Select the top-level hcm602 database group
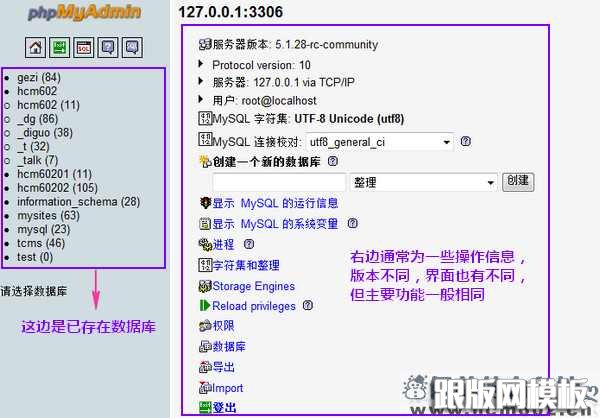The width and height of the screenshot is (600, 418). (37, 91)
